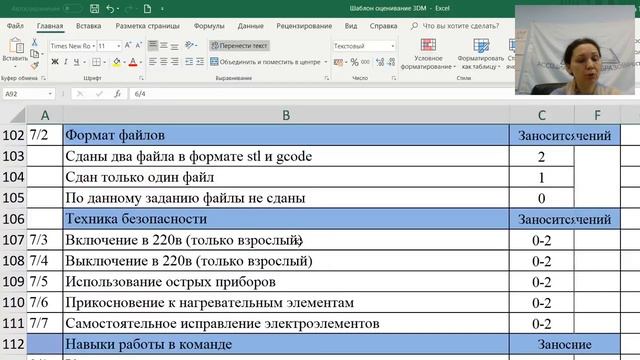Toggle top vertical alignment
The height and width of the screenshot is (360, 640).
153,45
